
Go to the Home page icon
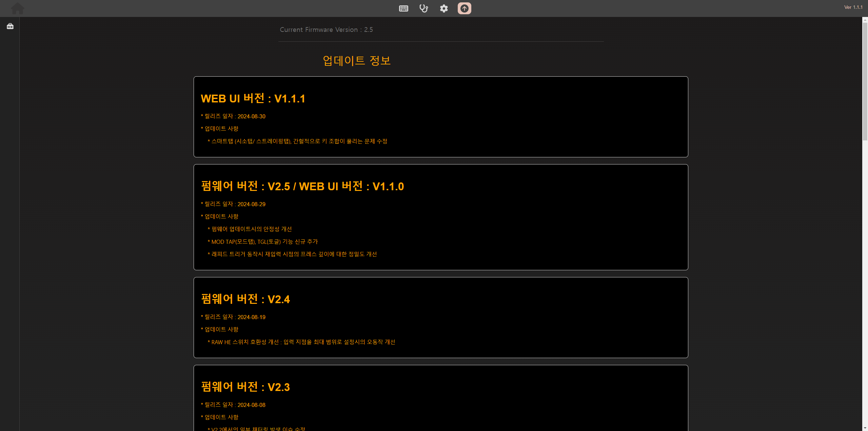click(18, 8)
